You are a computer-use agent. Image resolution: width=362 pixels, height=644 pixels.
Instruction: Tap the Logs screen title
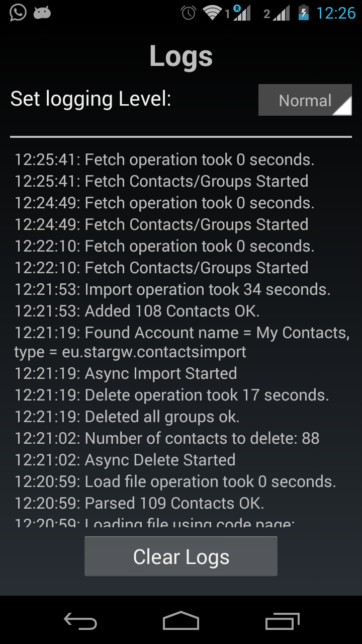point(181,56)
